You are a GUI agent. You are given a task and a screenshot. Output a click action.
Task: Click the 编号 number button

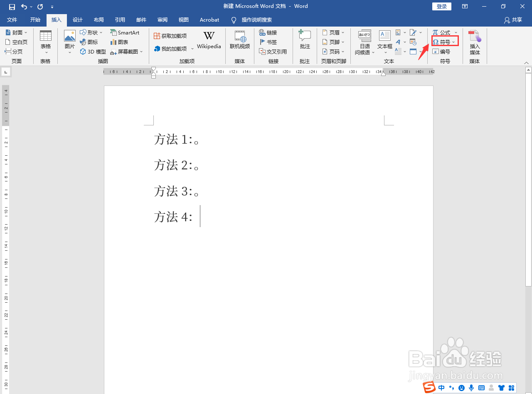(x=441, y=51)
